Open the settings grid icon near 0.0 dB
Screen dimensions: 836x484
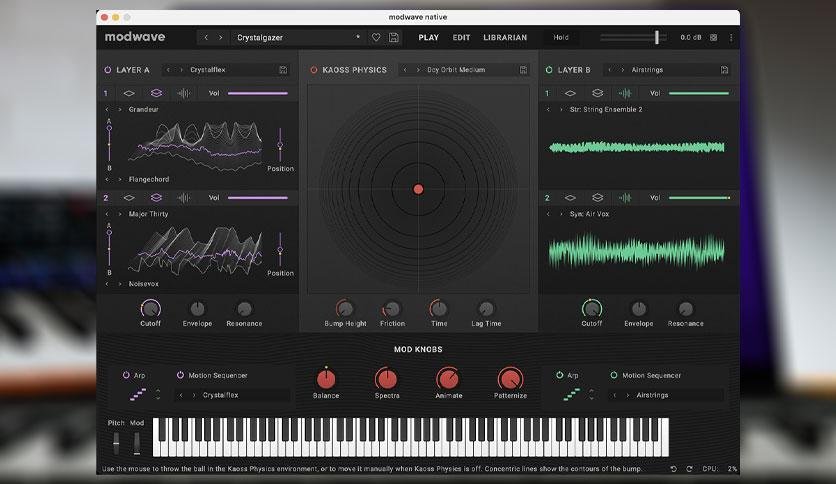coord(713,37)
